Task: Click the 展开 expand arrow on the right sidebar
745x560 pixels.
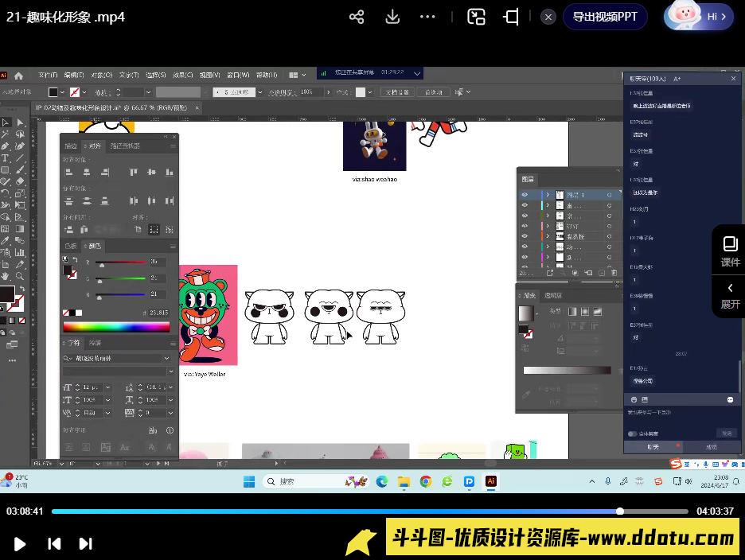Action: [x=730, y=294]
